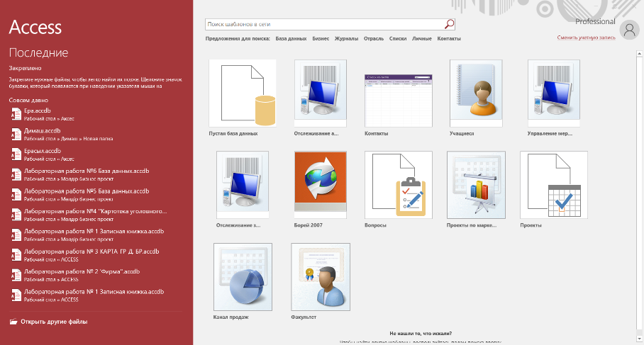644x345 pixels.
Task: Click the Access file icon beside Ерасыл.accdb
Action: pos(16,154)
